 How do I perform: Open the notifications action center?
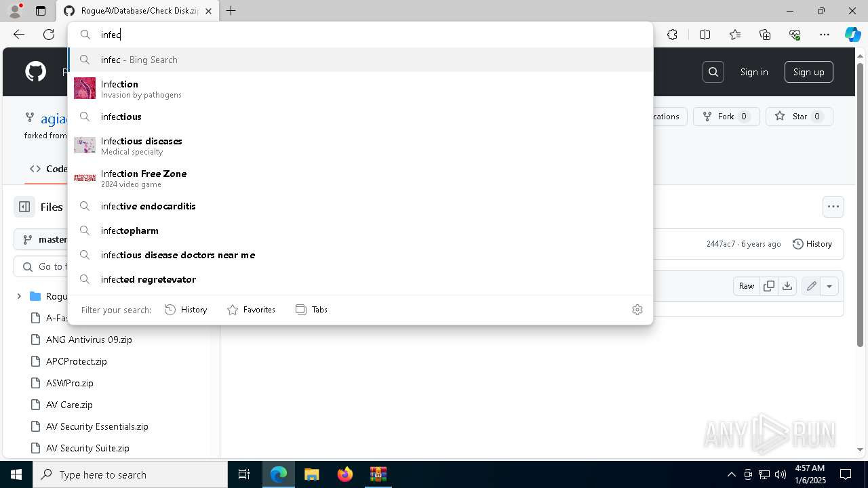tap(846, 474)
